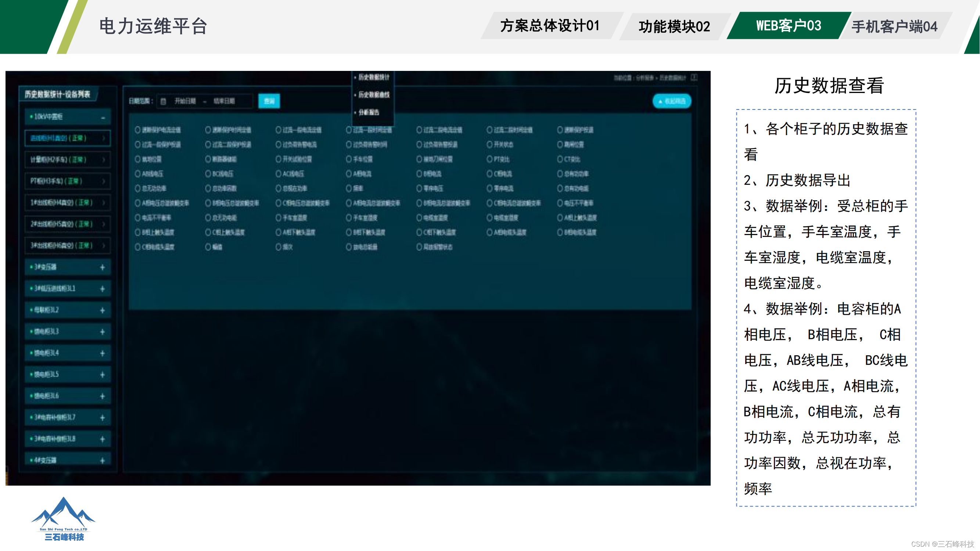980x551 pixels.
Task: Select the CT变比 radio option
Action: 560,159
